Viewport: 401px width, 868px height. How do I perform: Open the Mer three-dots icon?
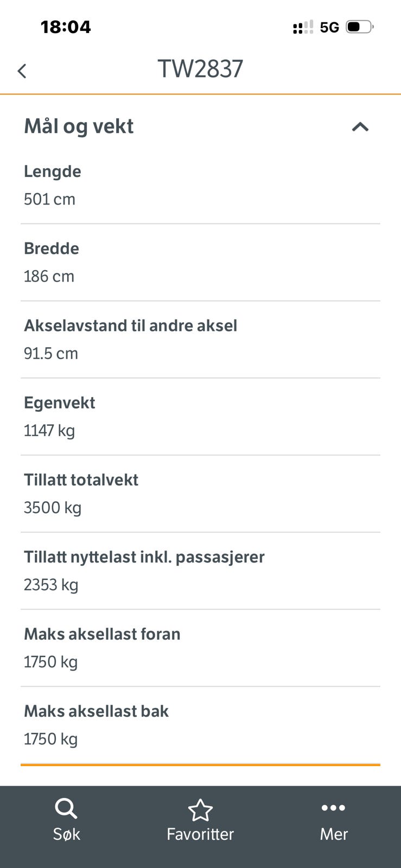[x=333, y=808]
